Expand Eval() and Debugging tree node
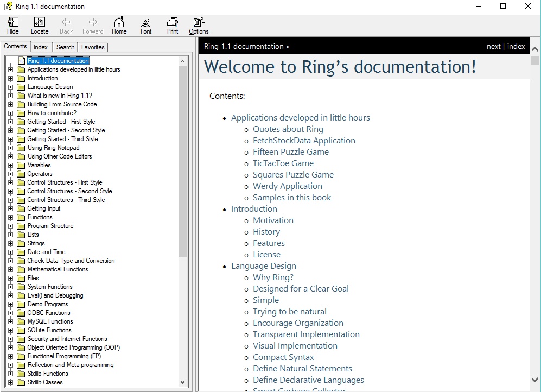Screen dimensions: 541x392 tap(10, 296)
